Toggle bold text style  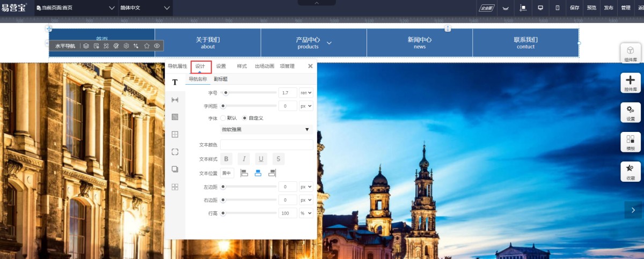(x=226, y=159)
